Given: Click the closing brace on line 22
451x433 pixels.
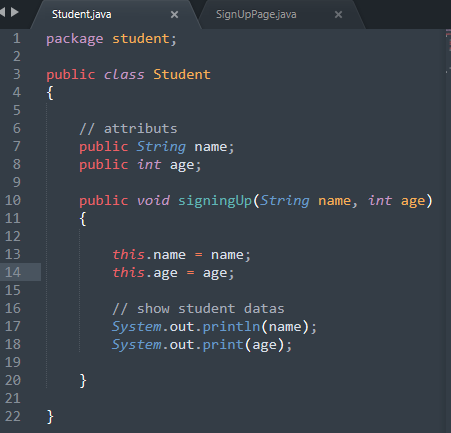Looking at the screenshot, I should [x=50, y=417].
